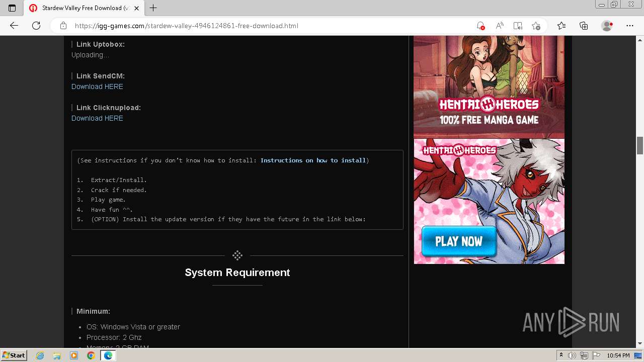Click the address bar URL field
This screenshot has height=362, width=644.
tap(272, 26)
